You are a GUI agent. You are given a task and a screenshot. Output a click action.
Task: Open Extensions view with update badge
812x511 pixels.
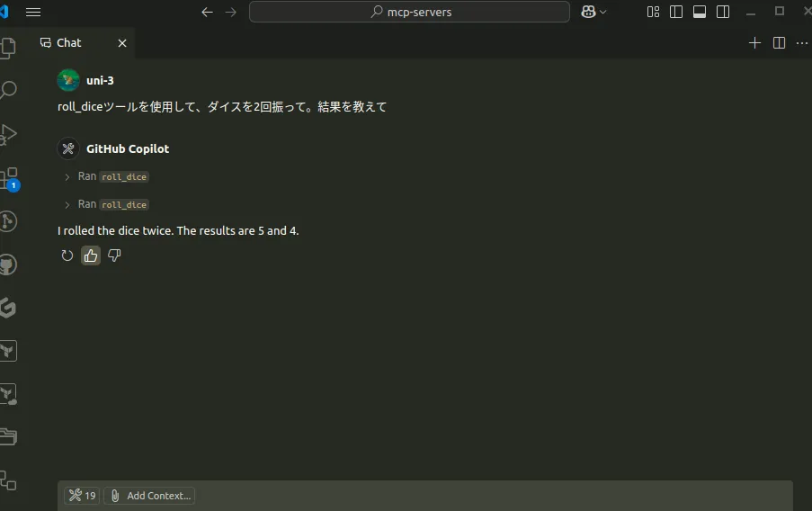click(9, 179)
